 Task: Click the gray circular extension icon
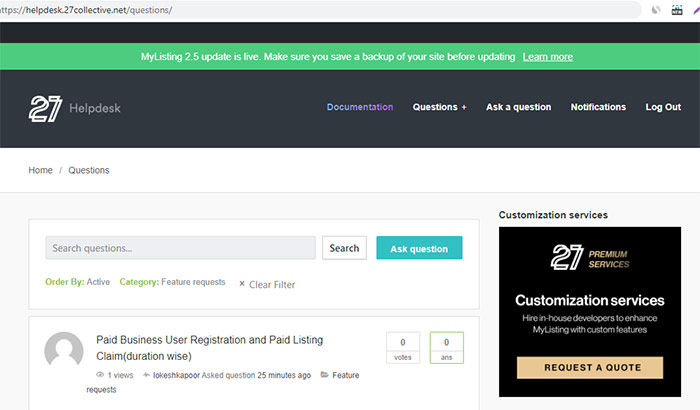(655, 10)
